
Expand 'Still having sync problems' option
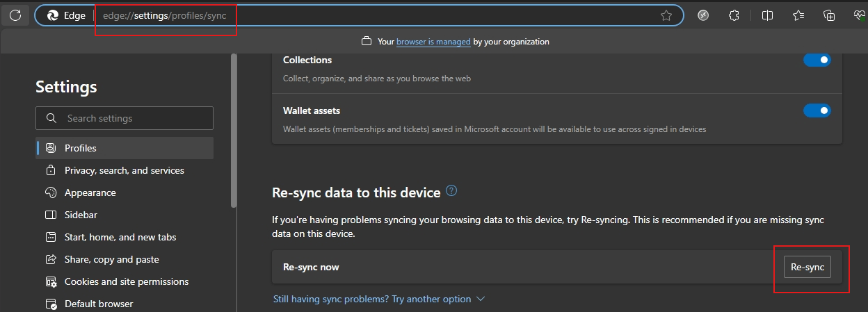[x=379, y=299]
